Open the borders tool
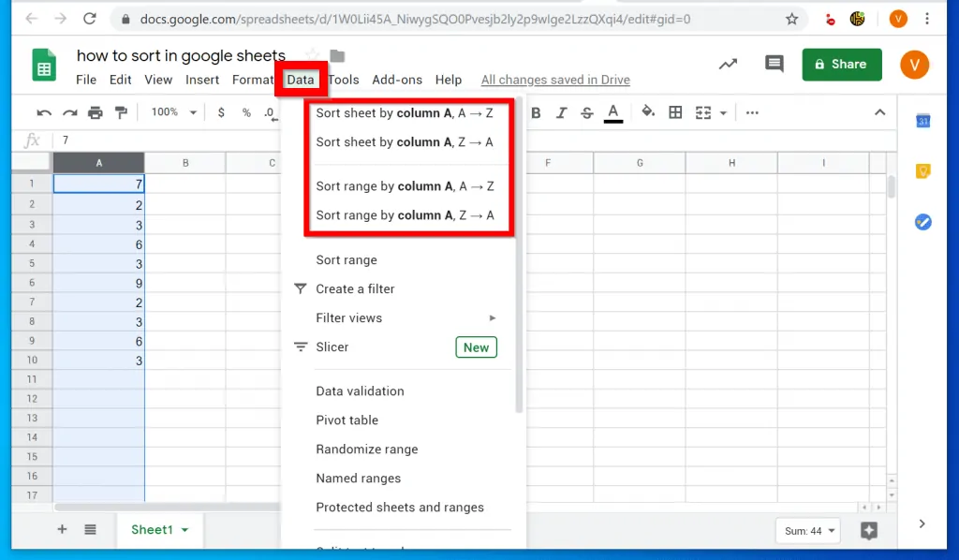Screen dimensions: 959x560 tap(676, 112)
